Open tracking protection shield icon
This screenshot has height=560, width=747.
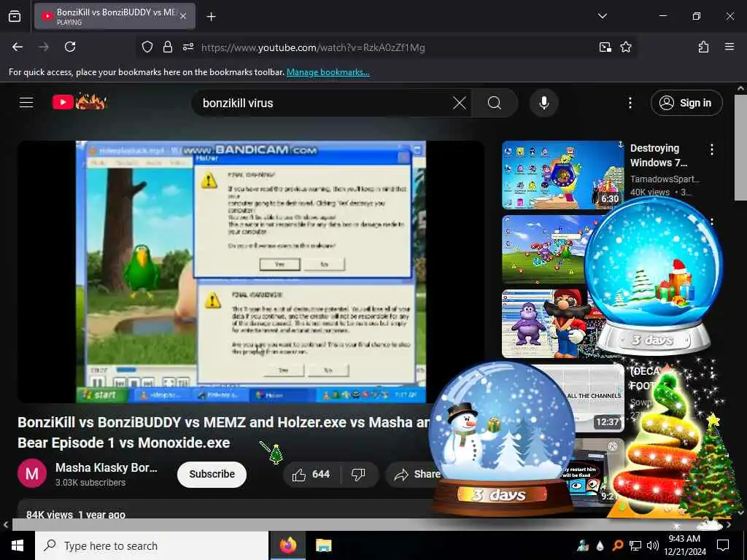point(147,47)
